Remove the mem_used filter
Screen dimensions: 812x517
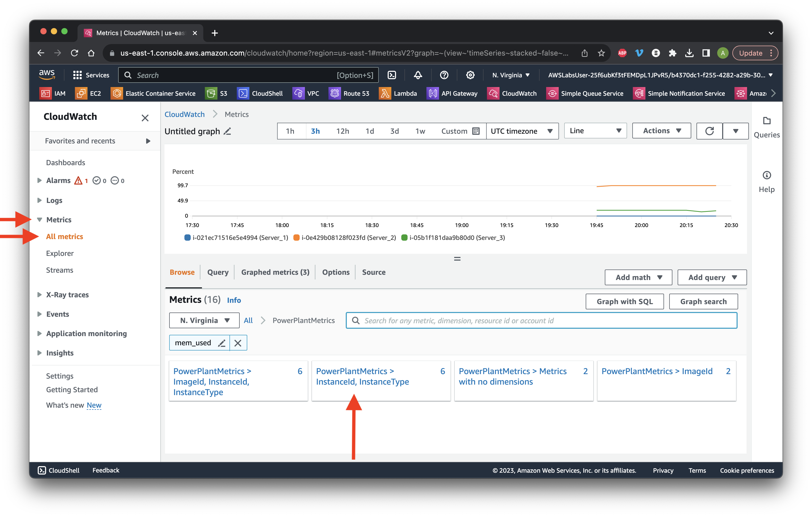(238, 343)
